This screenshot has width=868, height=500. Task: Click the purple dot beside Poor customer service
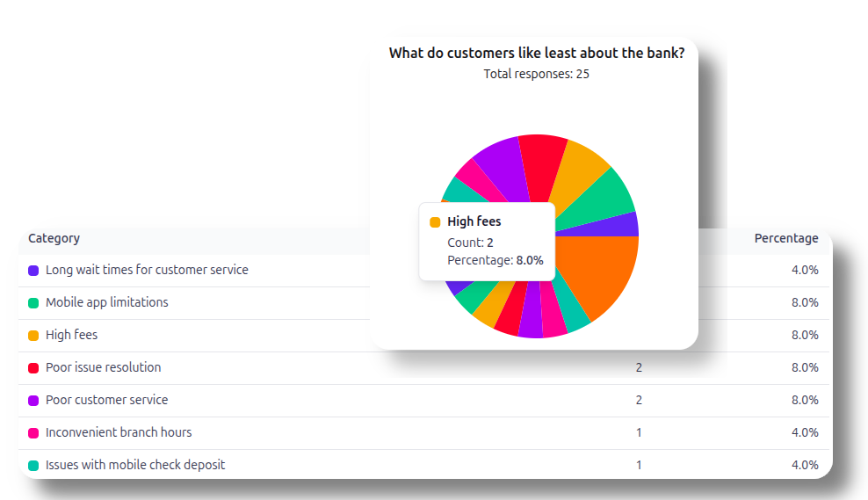[33, 401]
